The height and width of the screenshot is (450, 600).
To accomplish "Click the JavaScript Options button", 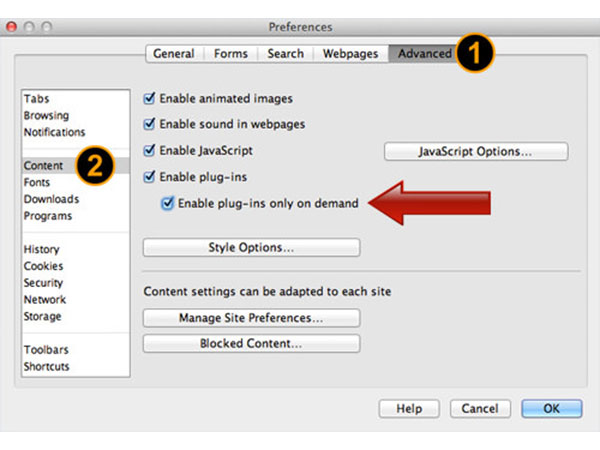I will tap(476, 152).
